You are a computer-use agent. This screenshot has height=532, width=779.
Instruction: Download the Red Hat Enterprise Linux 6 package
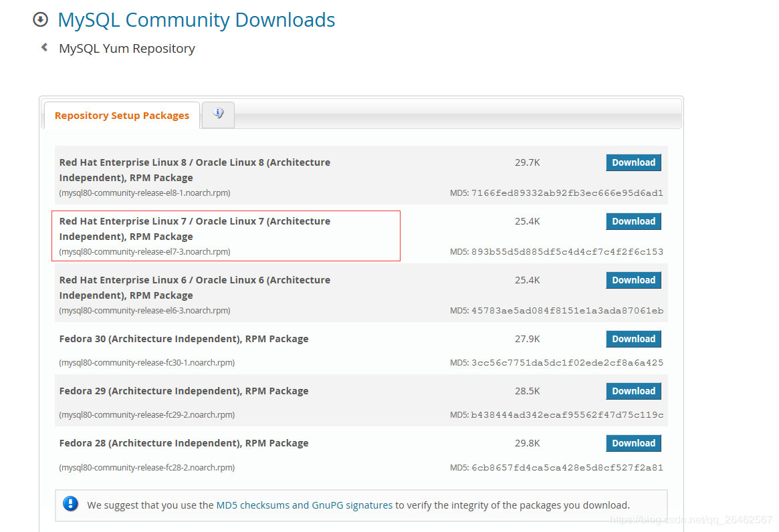coord(633,280)
